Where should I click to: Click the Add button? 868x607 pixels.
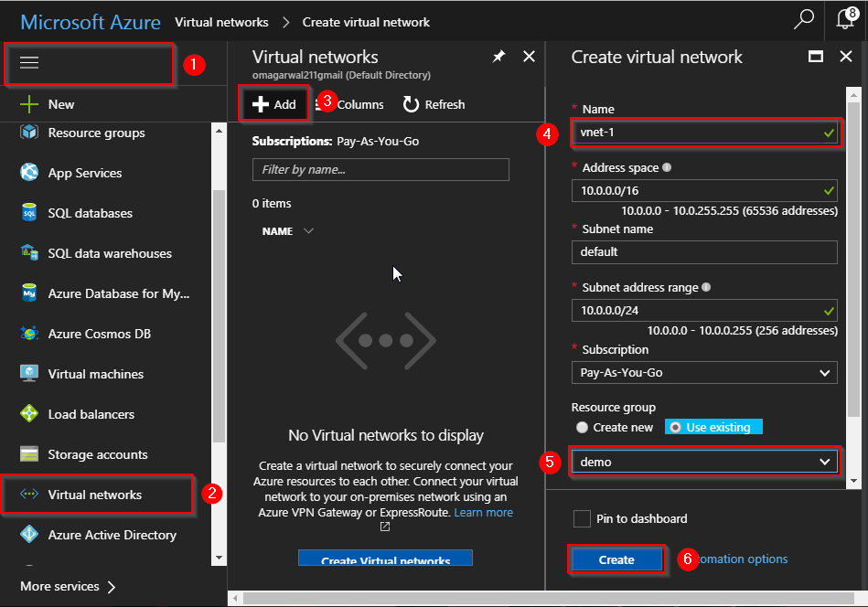pos(273,104)
